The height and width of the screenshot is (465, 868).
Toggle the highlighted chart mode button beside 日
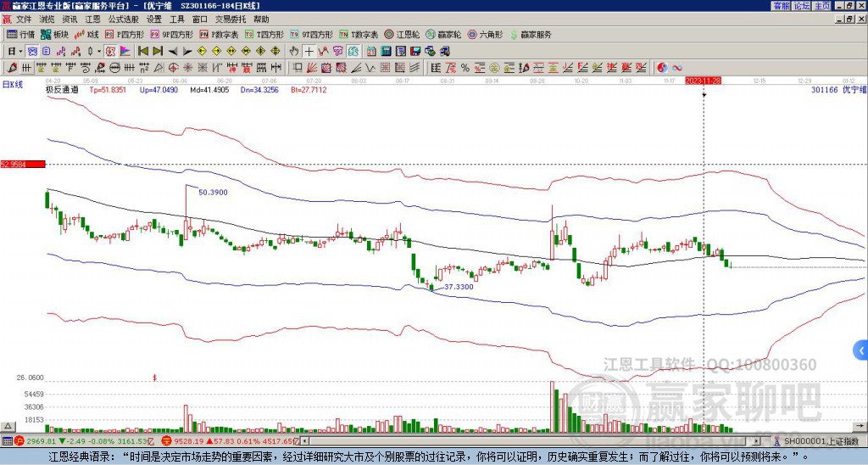coord(33,52)
